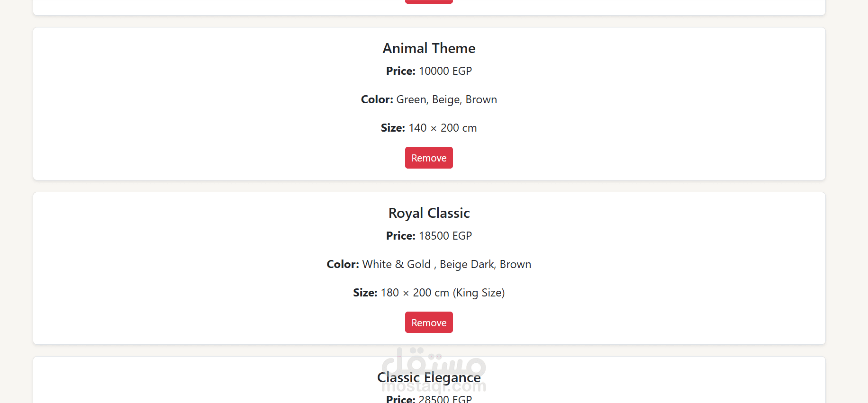Viewport: 868px width, 403px height.
Task: Click the 10000 EGP price value
Action: point(445,71)
